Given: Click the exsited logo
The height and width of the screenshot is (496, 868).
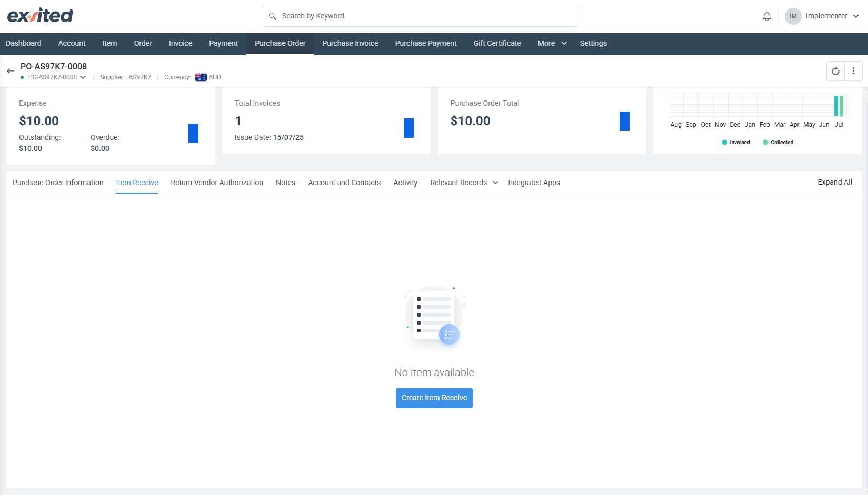Looking at the screenshot, I should pyautogui.click(x=40, y=15).
